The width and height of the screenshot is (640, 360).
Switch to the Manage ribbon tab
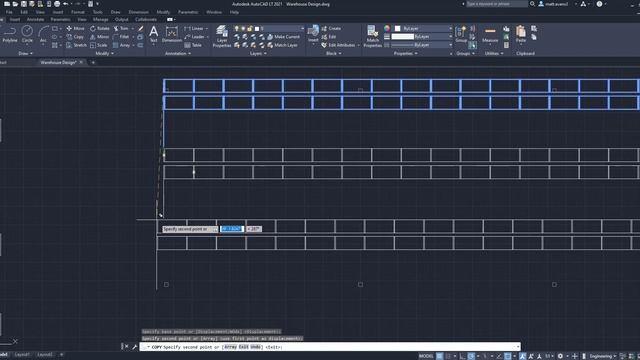pos(100,20)
